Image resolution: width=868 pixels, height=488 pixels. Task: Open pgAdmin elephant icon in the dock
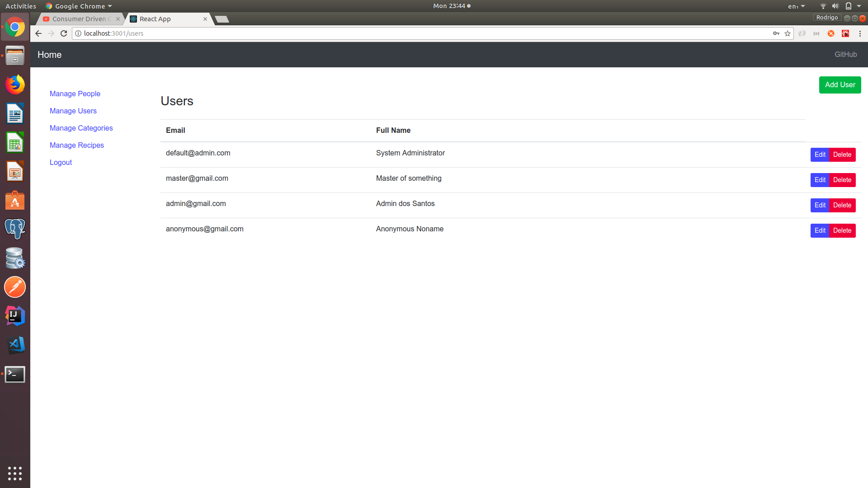coord(15,229)
